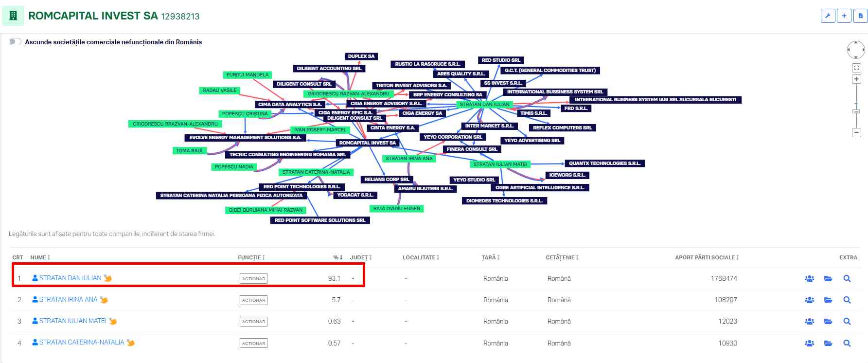Open the STRATAN CATERINA-NATALIA name link

coord(81,343)
